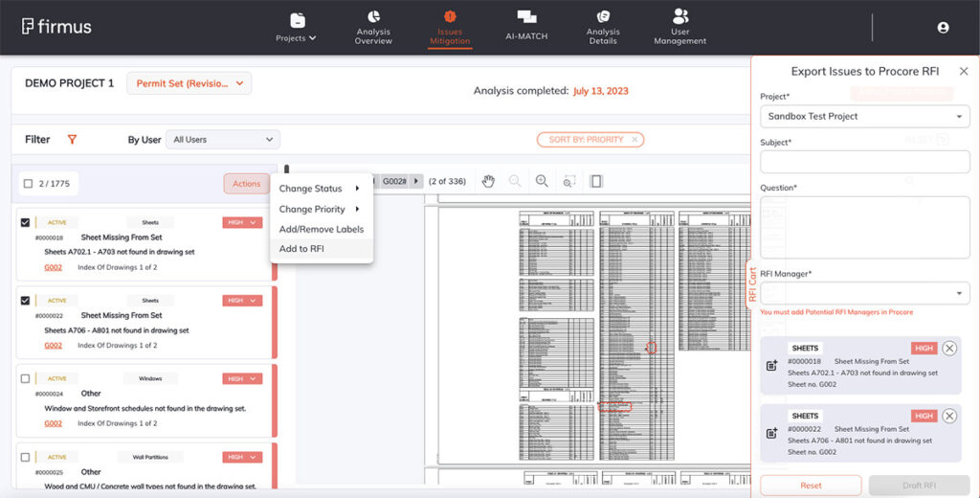Collapse the RFI Cart side tab
The height and width of the screenshot is (498, 980).
[x=752, y=284]
